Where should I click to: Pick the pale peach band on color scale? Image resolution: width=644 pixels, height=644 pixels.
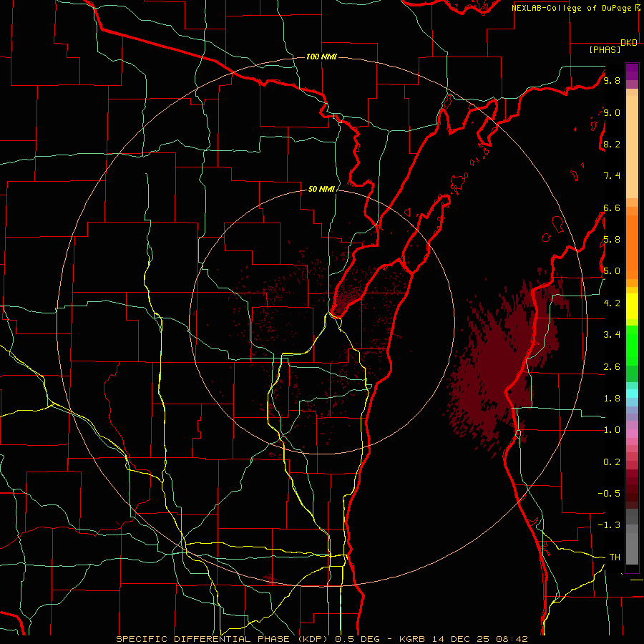tap(632, 148)
